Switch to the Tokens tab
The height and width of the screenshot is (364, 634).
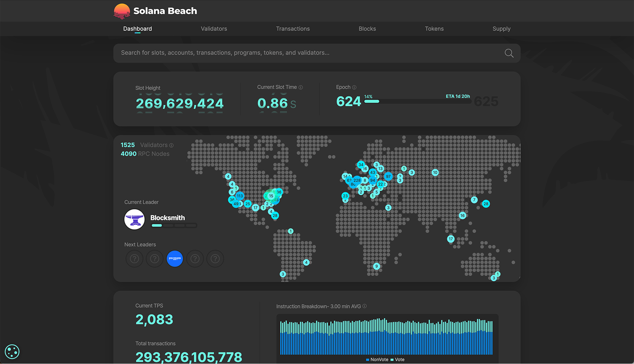(x=434, y=29)
